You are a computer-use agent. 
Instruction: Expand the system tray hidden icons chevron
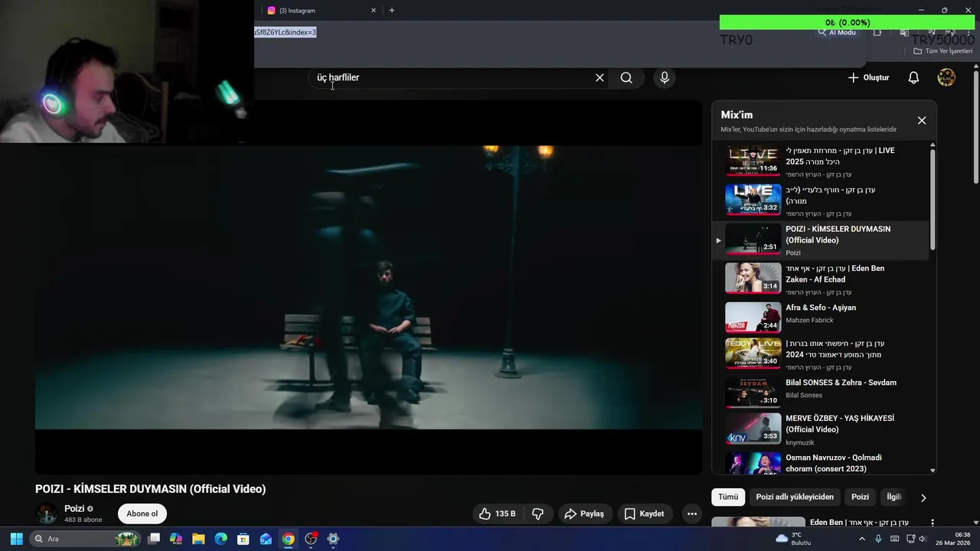[862, 539]
